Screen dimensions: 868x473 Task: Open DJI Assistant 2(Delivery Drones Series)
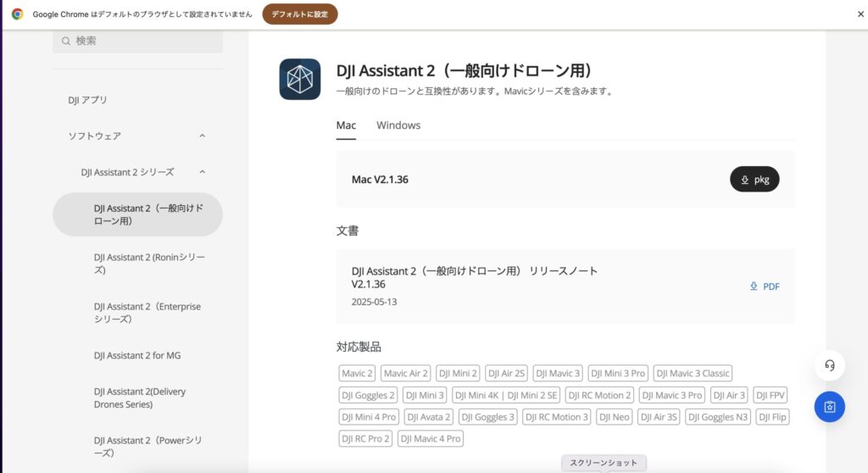[140, 398]
